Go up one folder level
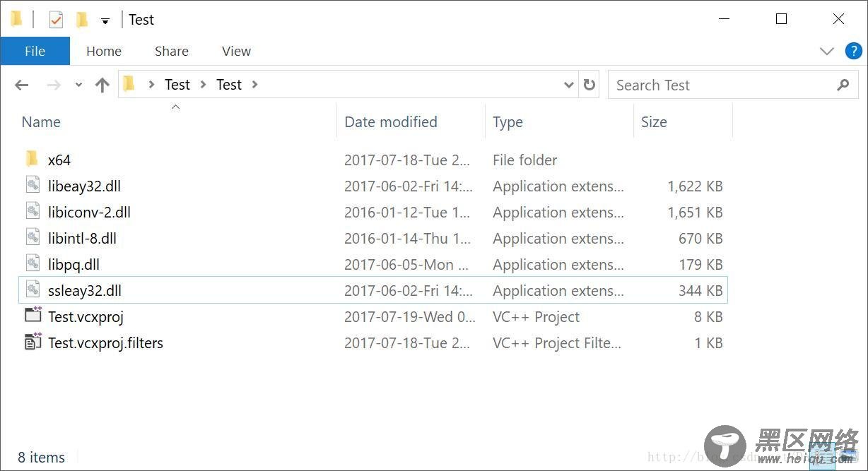Image resolution: width=868 pixels, height=471 pixels. tap(102, 85)
